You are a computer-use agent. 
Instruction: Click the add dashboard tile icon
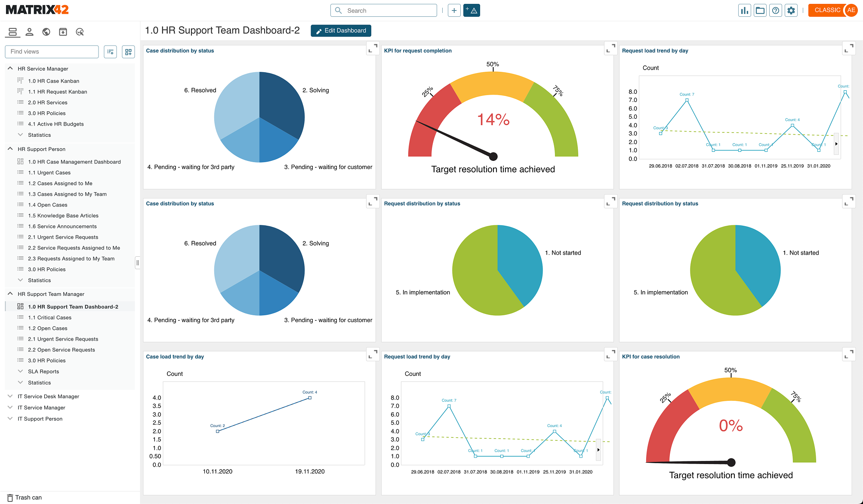click(128, 52)
